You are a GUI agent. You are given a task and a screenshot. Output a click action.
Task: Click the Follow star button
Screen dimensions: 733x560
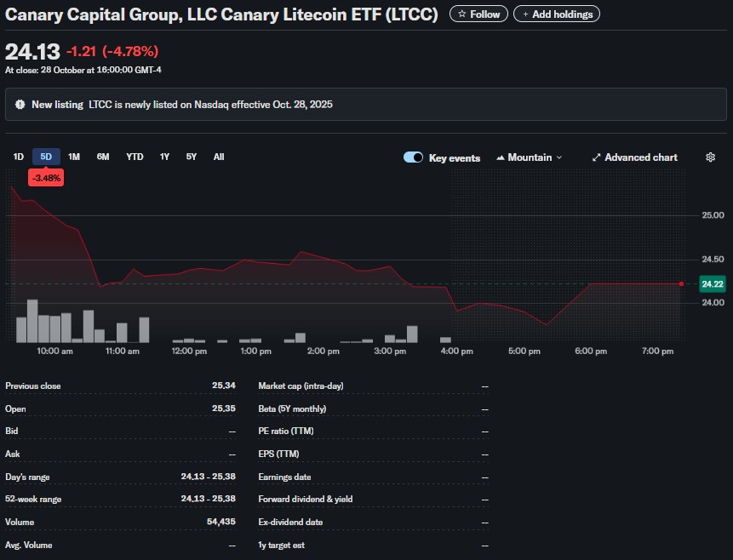coord(478,14)
